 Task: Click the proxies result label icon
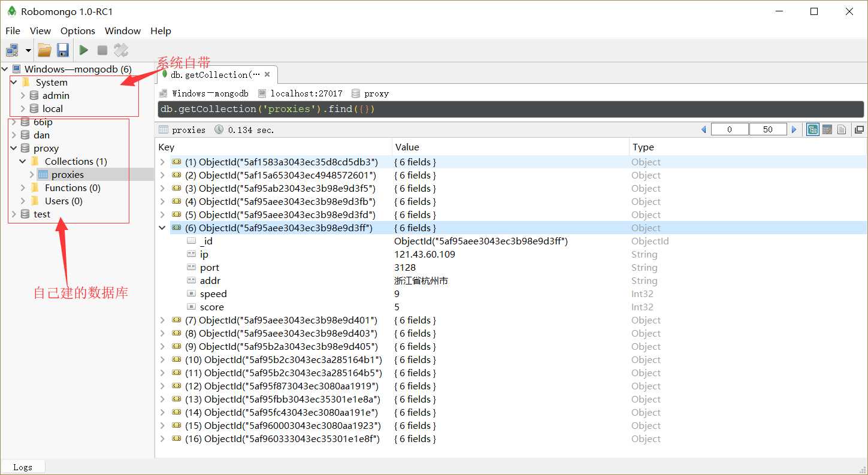point(163,130)
